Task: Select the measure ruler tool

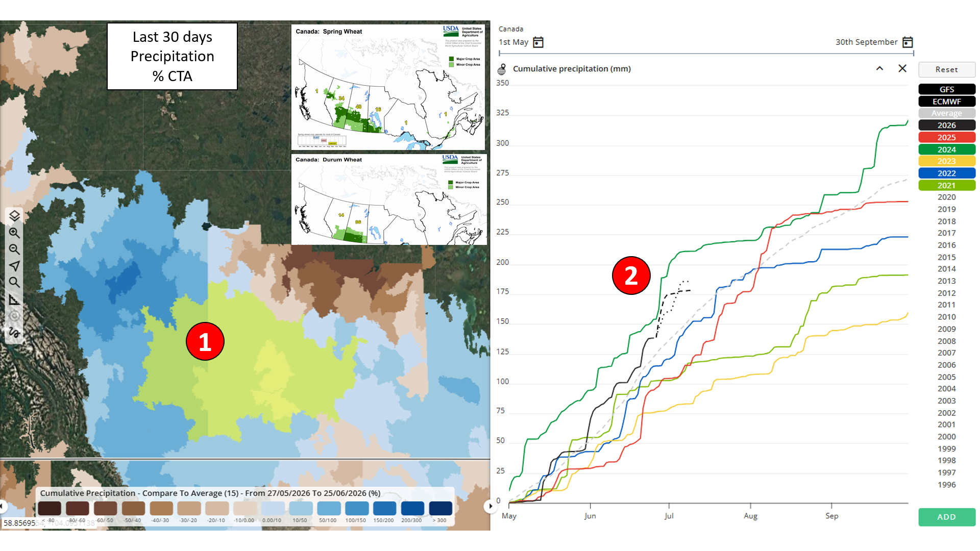Action: pos(14,299)
